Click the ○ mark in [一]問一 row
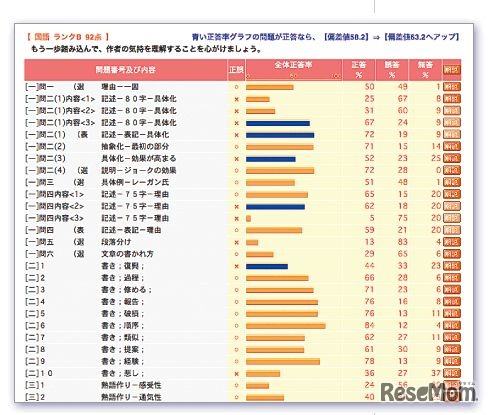This screenshot has width=491, height=415. (236, 87)
